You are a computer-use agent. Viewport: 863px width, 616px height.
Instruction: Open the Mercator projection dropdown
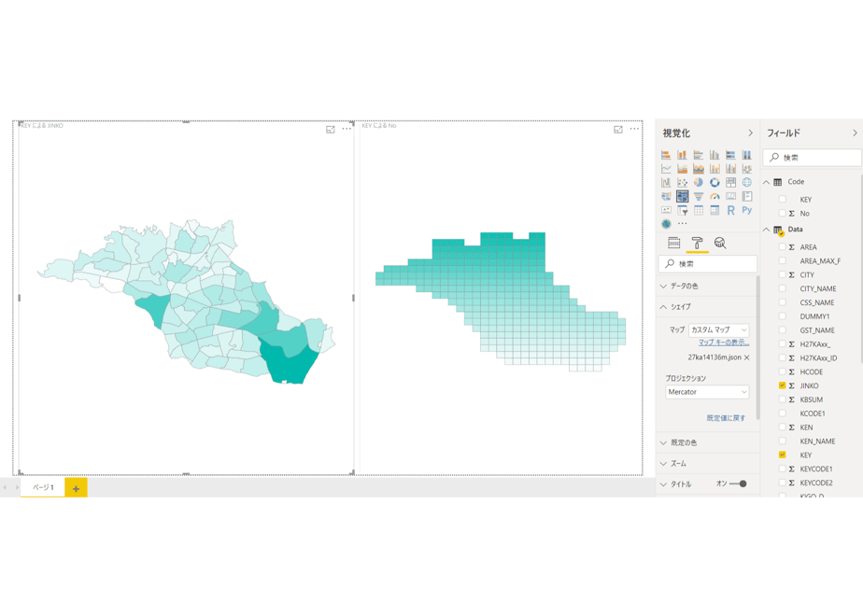coord(707,392)
